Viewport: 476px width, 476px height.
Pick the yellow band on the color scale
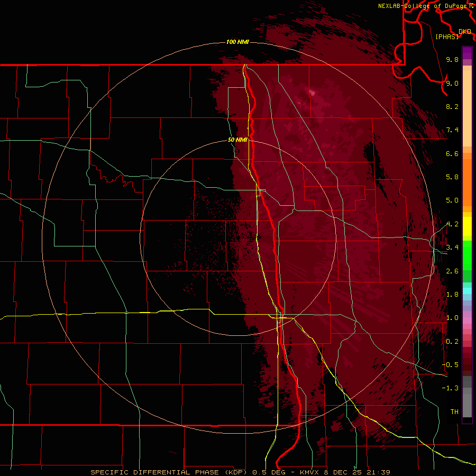[x=467, y=226]
